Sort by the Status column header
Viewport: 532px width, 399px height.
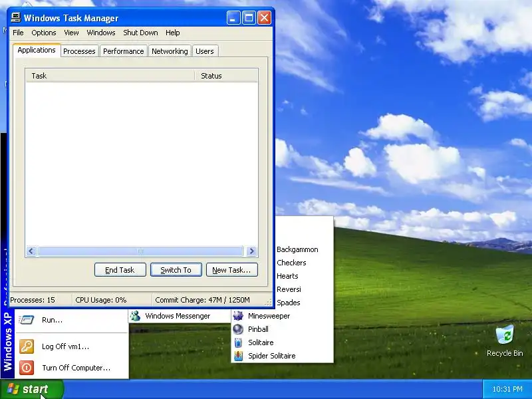226,76
